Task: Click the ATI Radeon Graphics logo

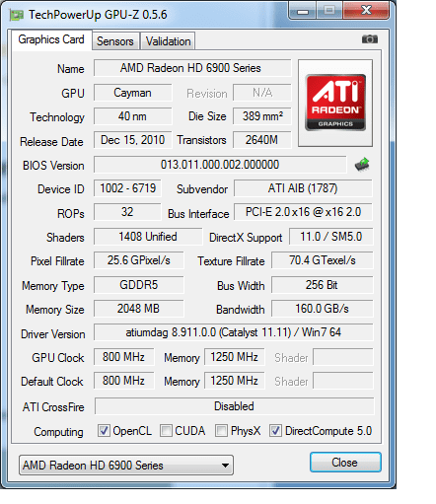Action: tap(335, 103)
